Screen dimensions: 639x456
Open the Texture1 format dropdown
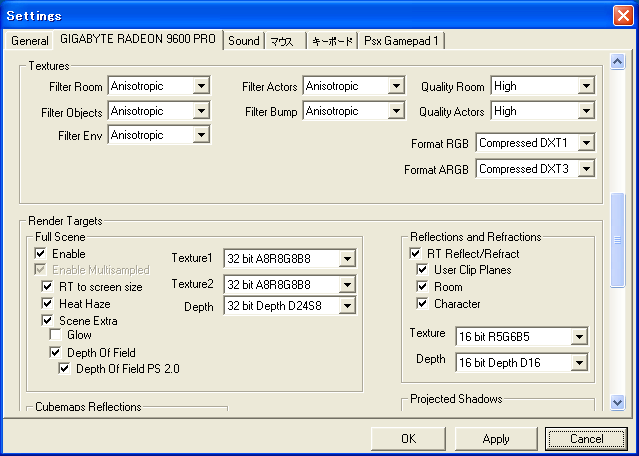[x=346, y=259]
